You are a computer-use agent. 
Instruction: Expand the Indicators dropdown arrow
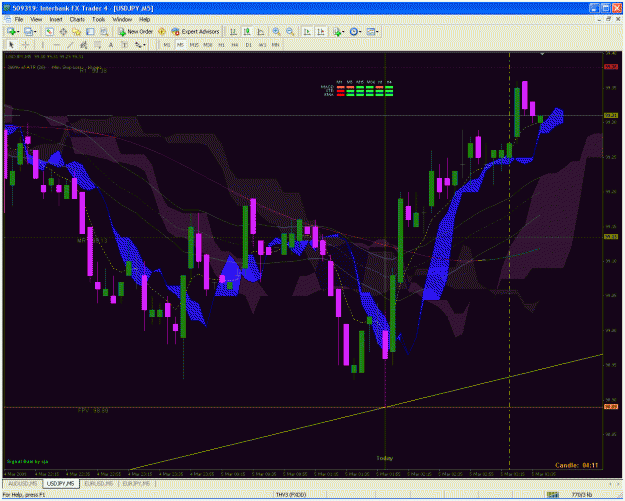coord(343,32)
